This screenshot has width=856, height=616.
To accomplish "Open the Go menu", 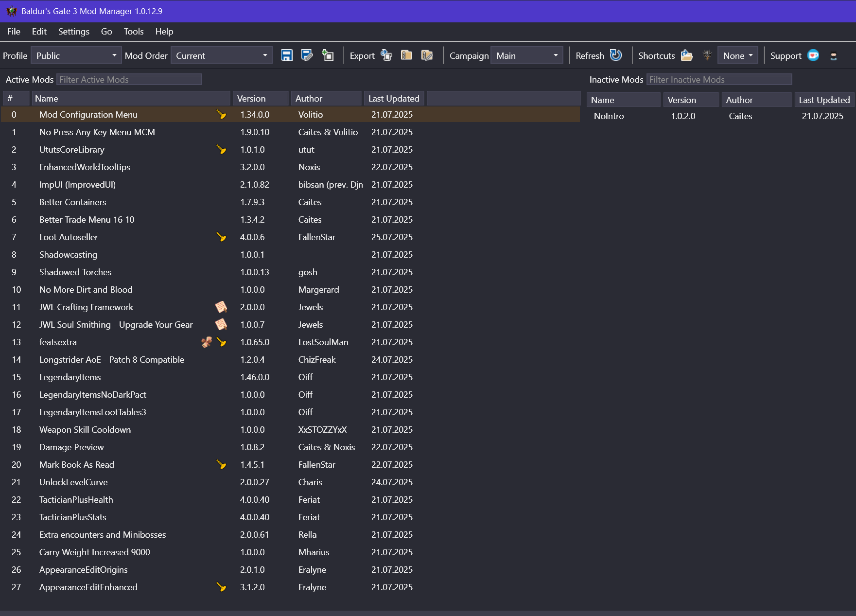I will pos(106,32).
